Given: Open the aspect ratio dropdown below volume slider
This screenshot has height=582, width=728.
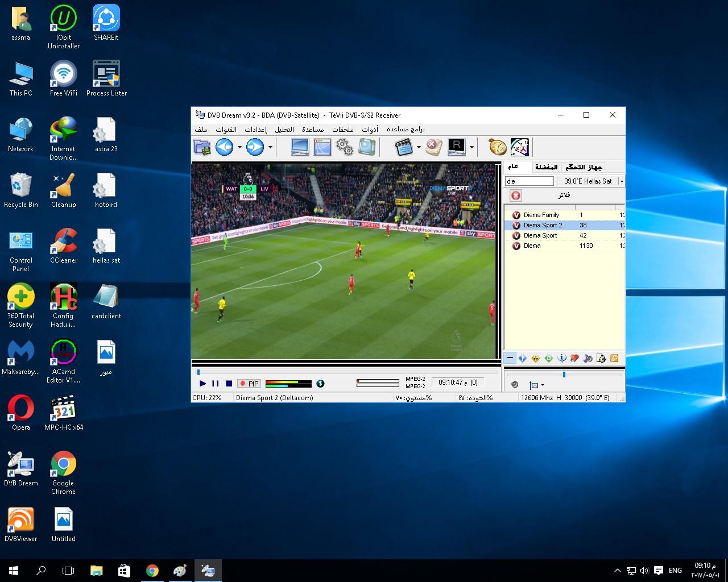Looking at the screenshot, I should tap(537, 385).
